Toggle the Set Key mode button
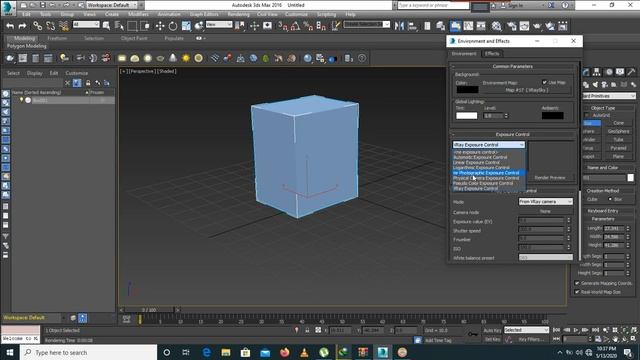The width and height of the screenshot is (640, 360). 492,339
